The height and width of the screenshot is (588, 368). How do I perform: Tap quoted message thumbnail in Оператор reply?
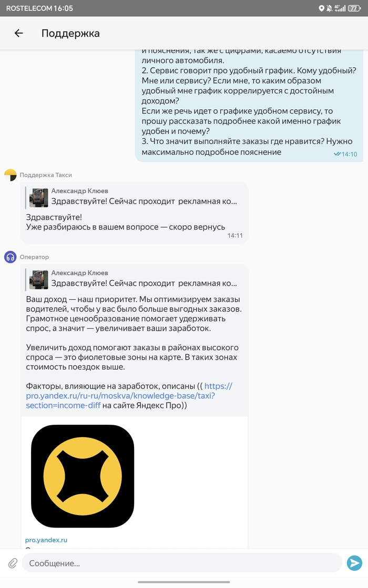[39, 280]
